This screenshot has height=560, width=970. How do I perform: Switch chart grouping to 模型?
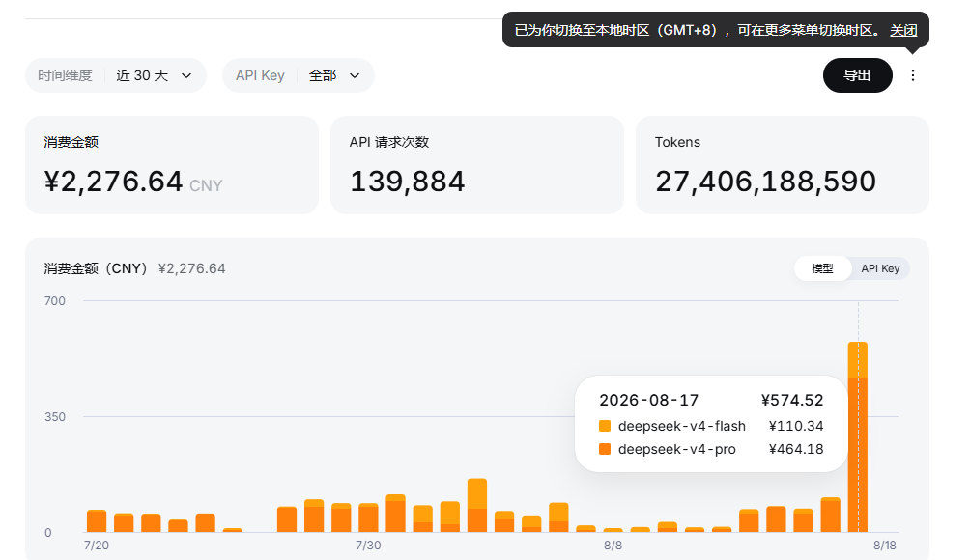point(822,268)
